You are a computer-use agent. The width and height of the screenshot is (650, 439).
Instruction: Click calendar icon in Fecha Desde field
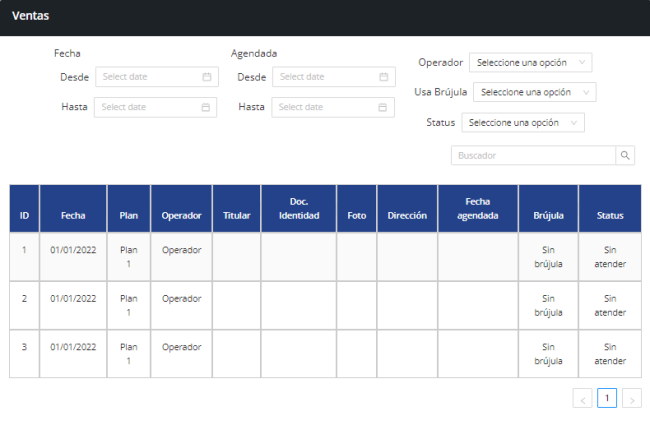pos(206,77)
